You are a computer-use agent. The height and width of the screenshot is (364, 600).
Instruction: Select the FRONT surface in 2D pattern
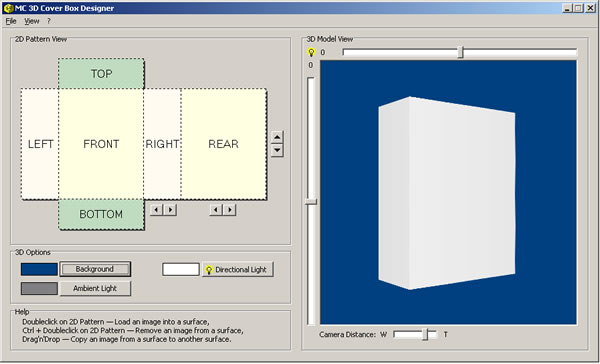tap(101, 144)
